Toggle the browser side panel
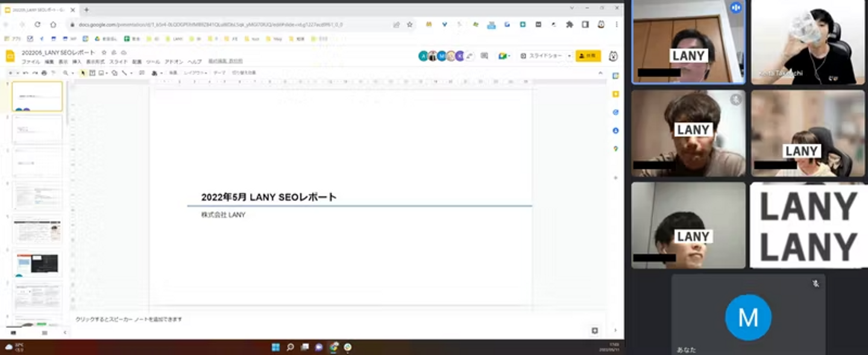The height and width of the screenshot is (355, 868). point(585,25)
